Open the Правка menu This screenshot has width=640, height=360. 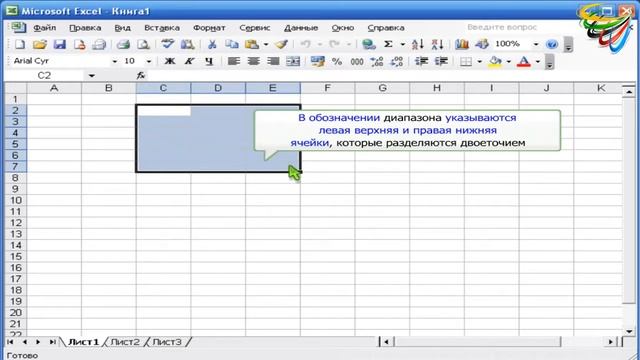(85, 28)
